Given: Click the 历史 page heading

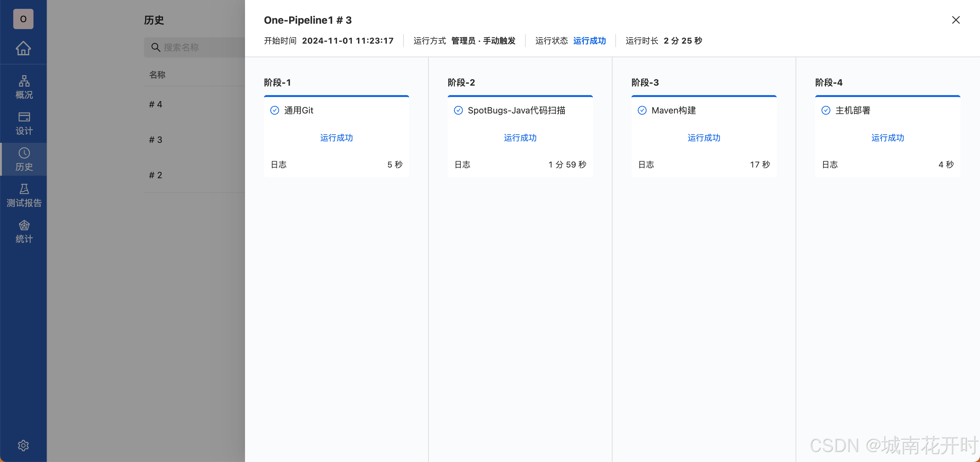Looking at the screenshot, I should [x=154, y=20].
